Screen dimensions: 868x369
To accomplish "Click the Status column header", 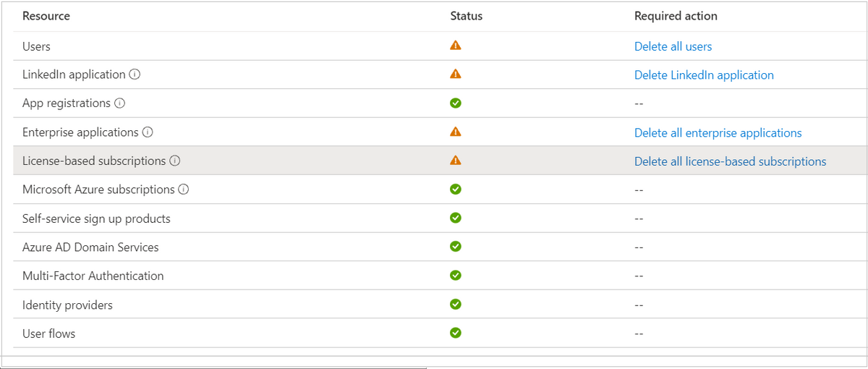I will coord(466,16).
